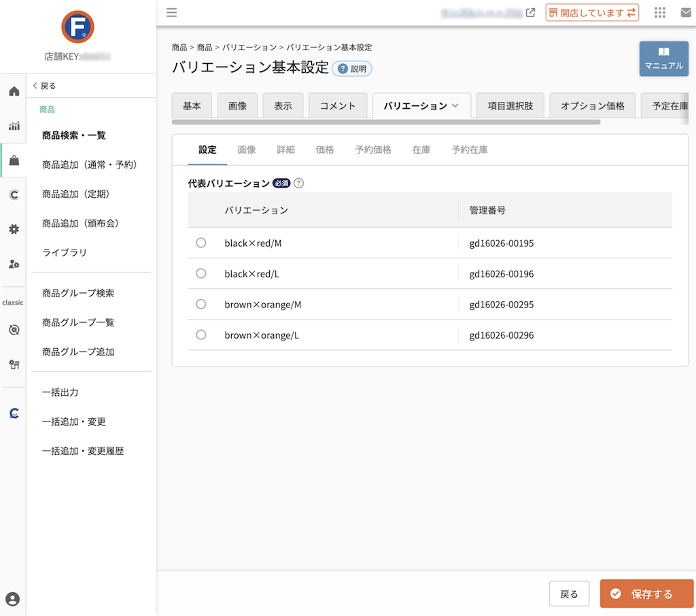Switch to the top 画像 tab
The image size is (696, 616).
[237, 105]
